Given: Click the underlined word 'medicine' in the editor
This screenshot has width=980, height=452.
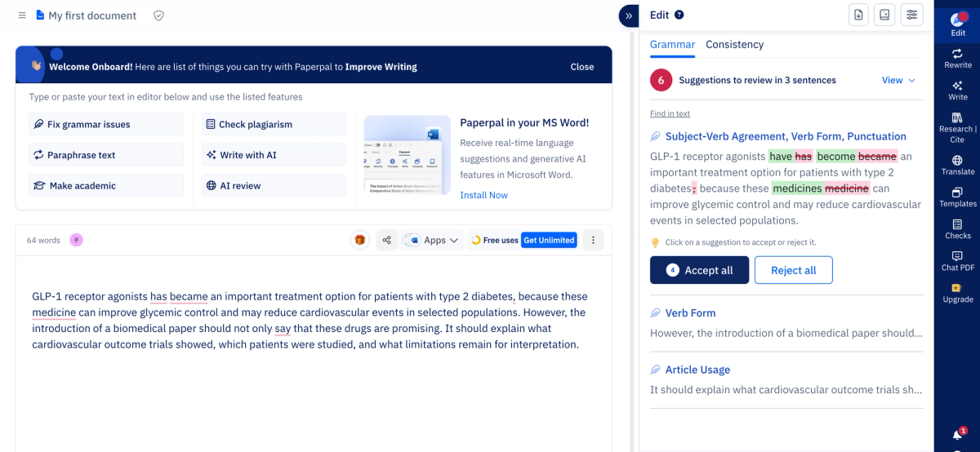Looking at the screenshot, I should 54,312.
